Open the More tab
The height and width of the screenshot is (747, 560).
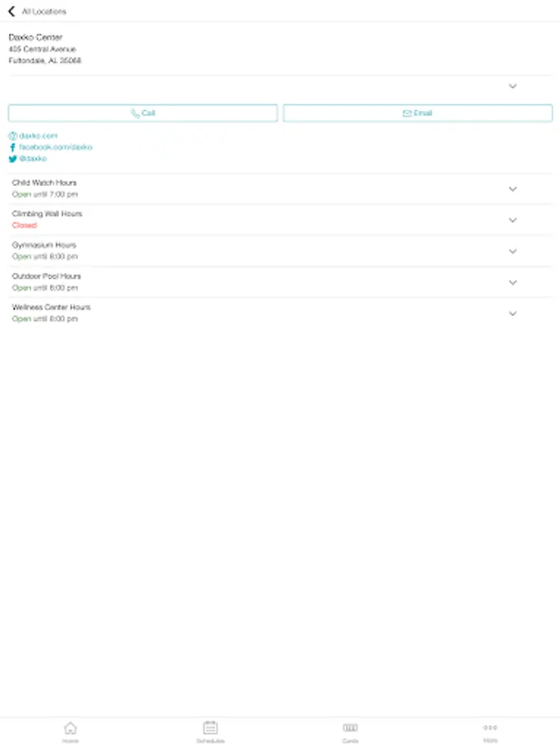(x=490, y=732)
